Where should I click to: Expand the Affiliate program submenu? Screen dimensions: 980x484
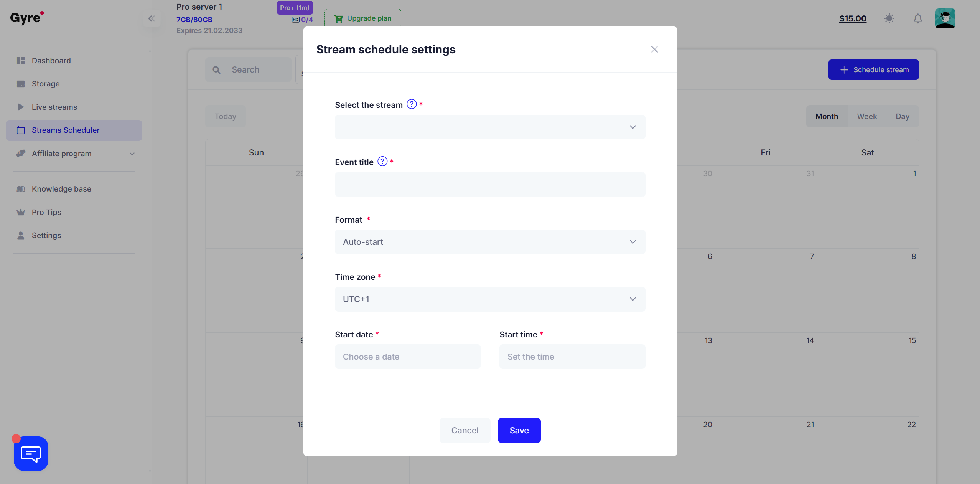[132, 154]
